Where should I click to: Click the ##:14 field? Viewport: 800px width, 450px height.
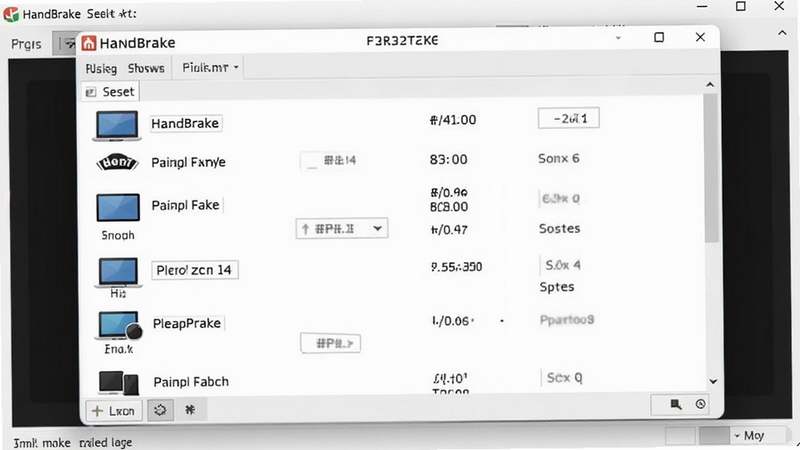click(330, 161)
